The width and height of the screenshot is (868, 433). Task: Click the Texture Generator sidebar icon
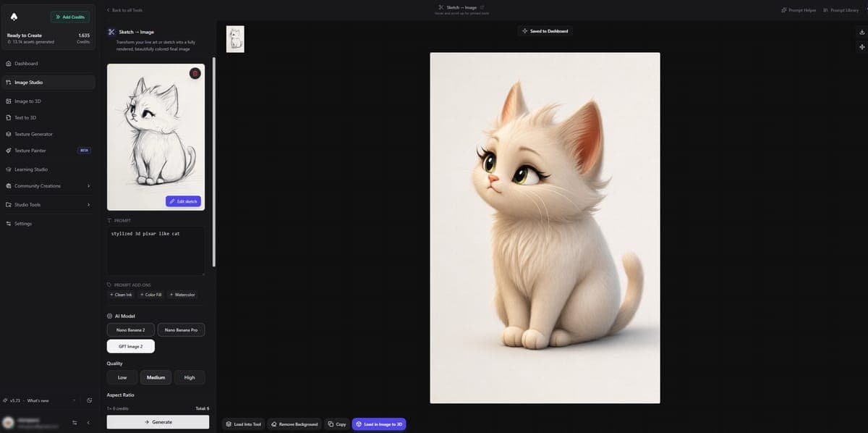click(8, 134)
